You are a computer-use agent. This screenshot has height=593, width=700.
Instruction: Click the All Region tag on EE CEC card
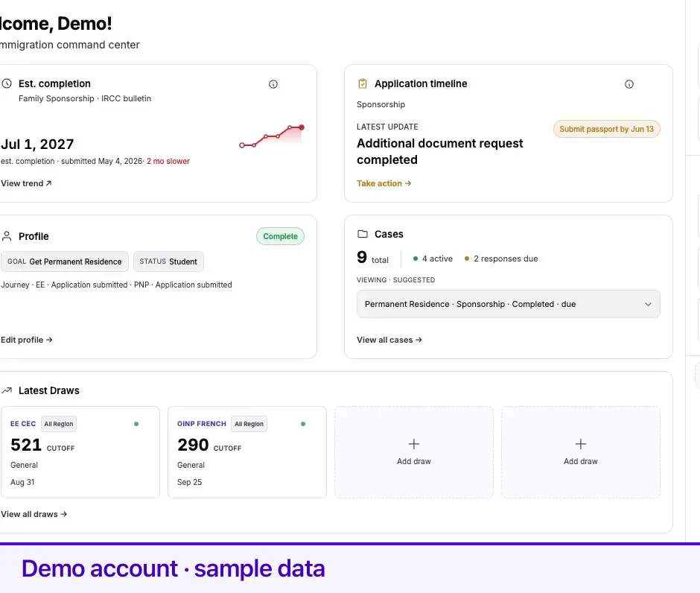pos(59,424)
